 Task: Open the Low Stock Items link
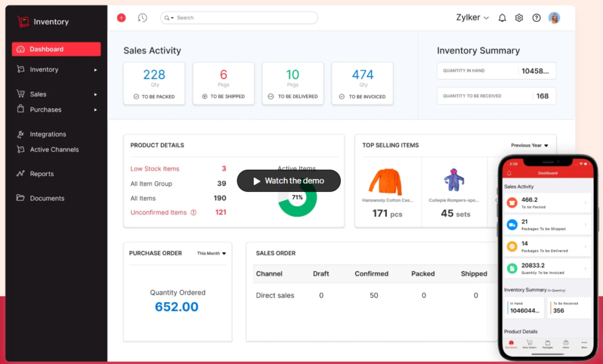pyautogui.click(x=155, y=168)
